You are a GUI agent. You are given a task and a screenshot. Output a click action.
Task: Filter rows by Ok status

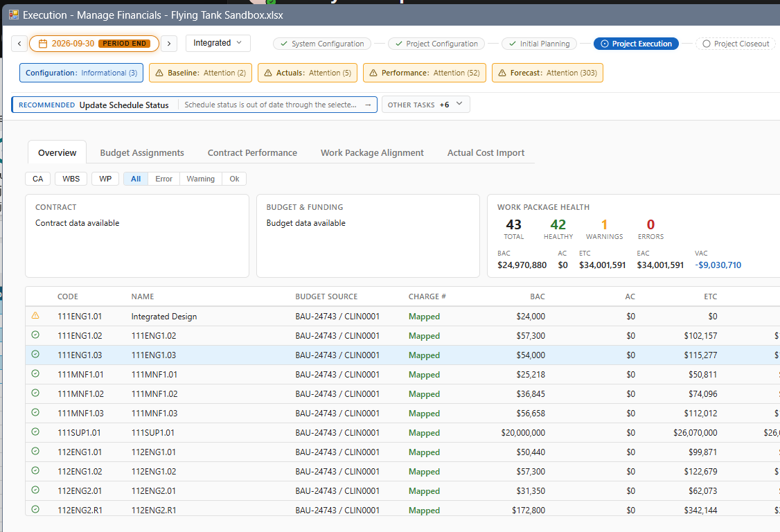point(234,179)
